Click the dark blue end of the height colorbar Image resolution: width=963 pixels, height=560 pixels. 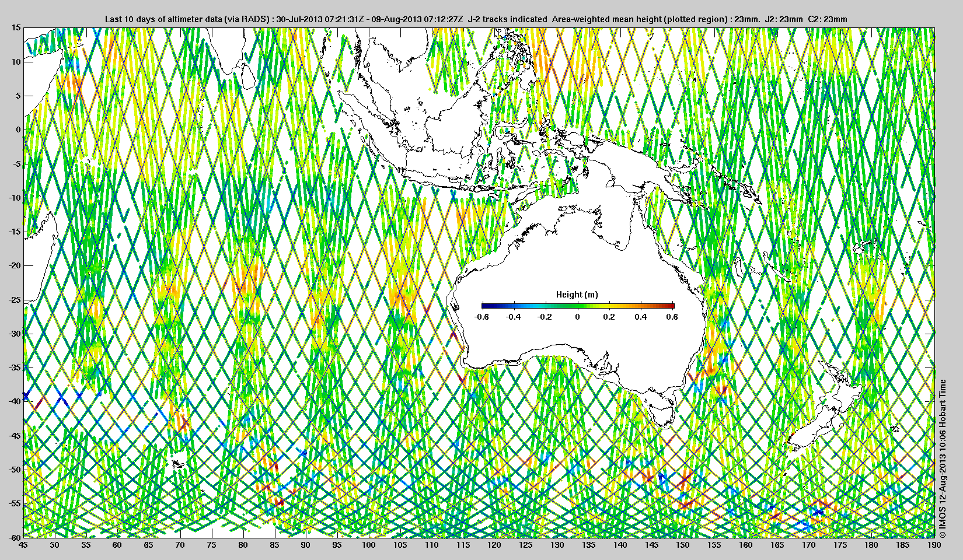click(x=484, y=306)
